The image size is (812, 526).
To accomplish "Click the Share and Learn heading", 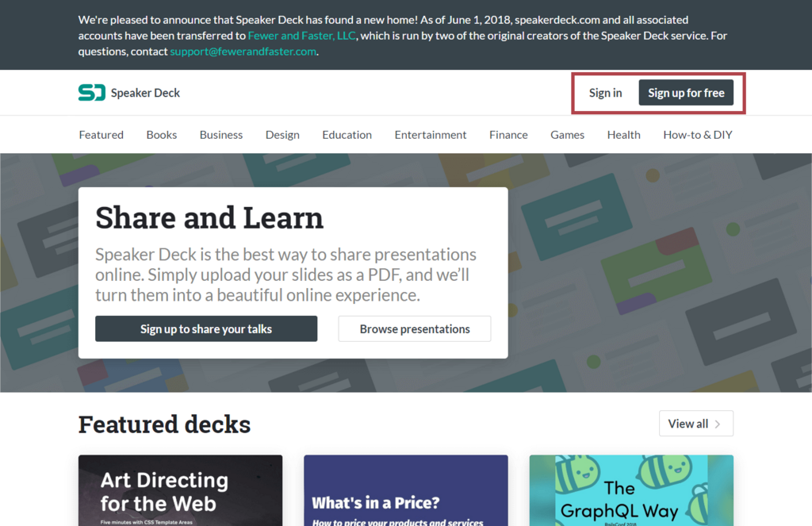I will [x=209, y=217].
